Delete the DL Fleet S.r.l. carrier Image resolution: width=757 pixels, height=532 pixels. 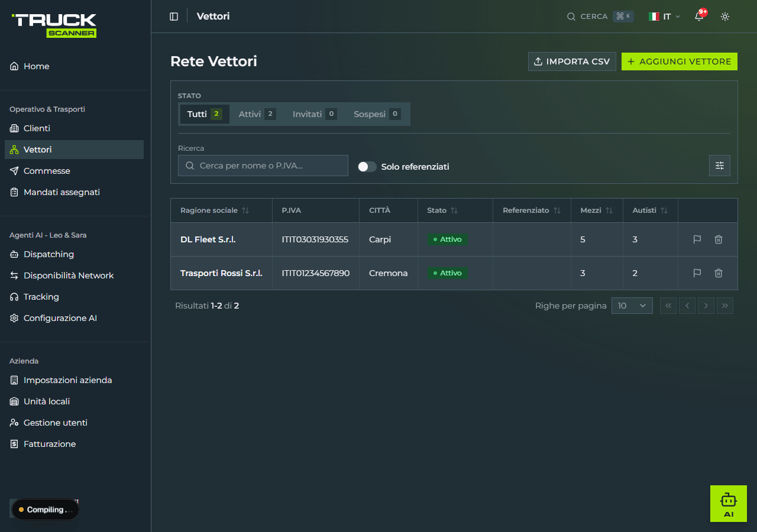719,239
